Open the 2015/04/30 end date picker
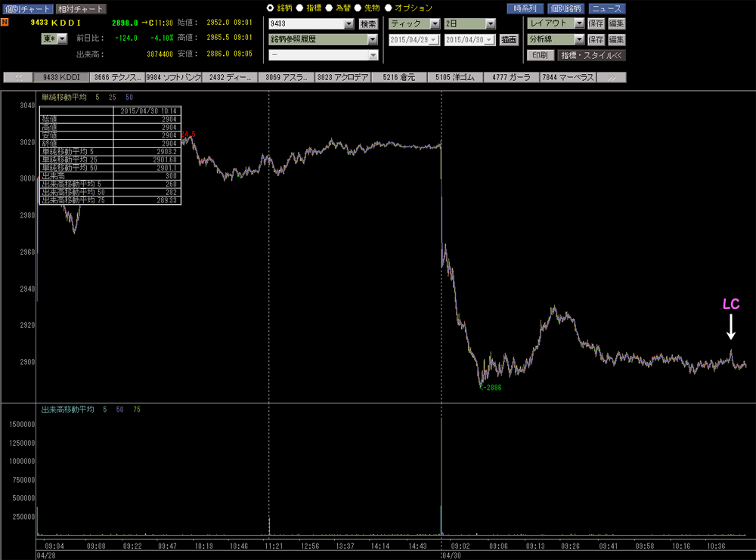756x560 pixels. [x=470, y=39]
